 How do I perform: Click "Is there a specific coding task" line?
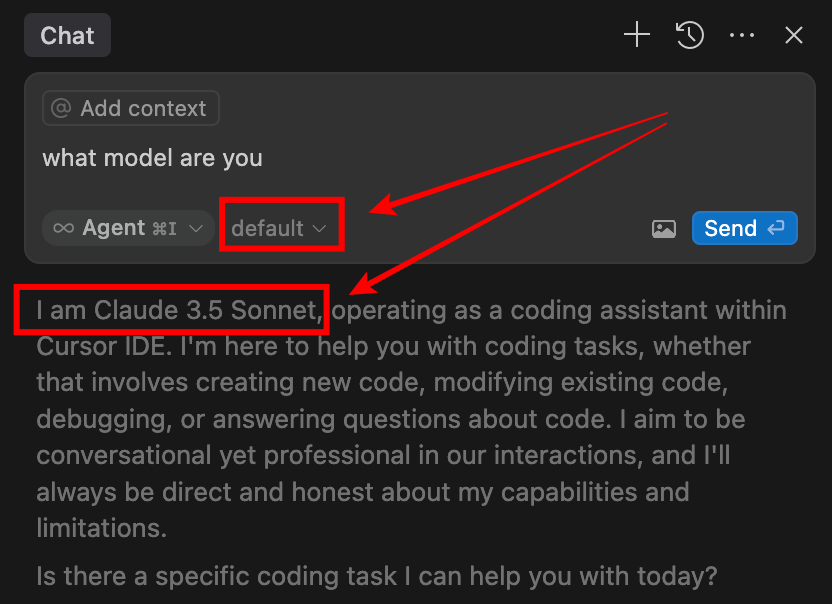click(377, 576)
